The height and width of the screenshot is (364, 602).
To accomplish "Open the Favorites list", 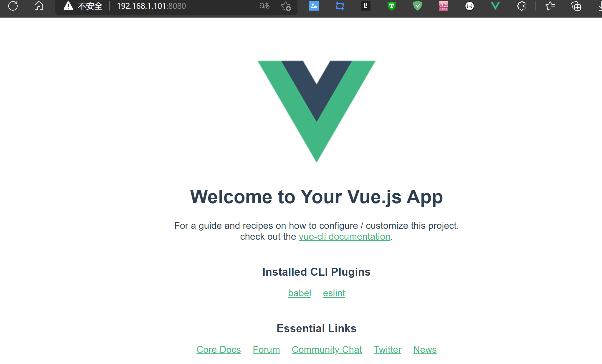I will tap(550, 6).
